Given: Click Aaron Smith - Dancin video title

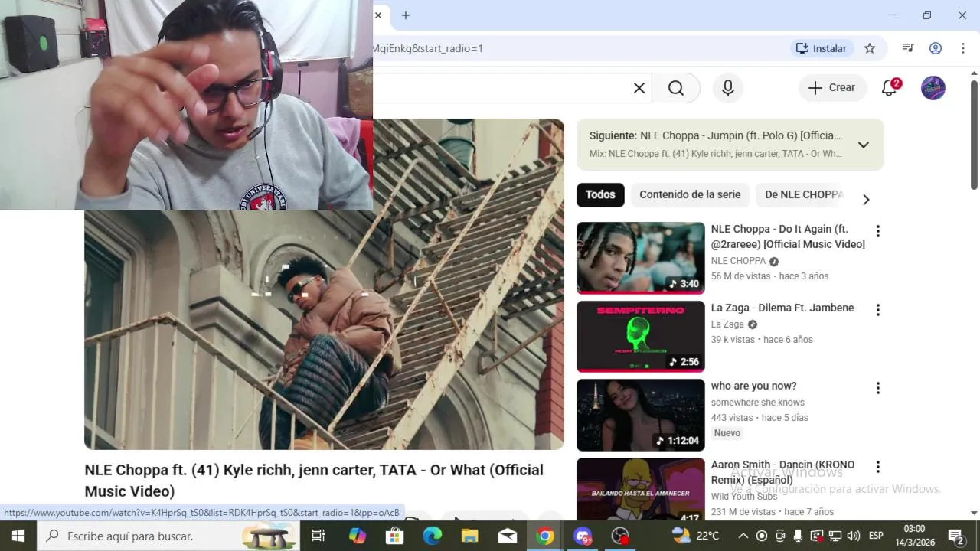Looking at the screenshot, I should (782, 472).
